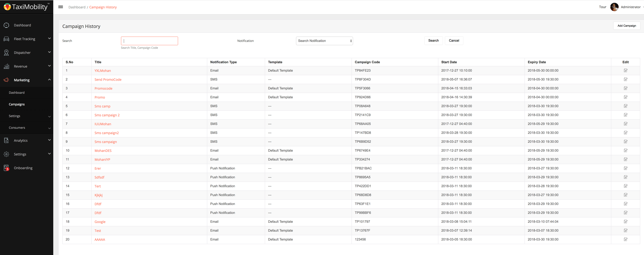Screen dimensions: 644x255
Task: Click edit icon for Test row
Action: coord(625,230)
